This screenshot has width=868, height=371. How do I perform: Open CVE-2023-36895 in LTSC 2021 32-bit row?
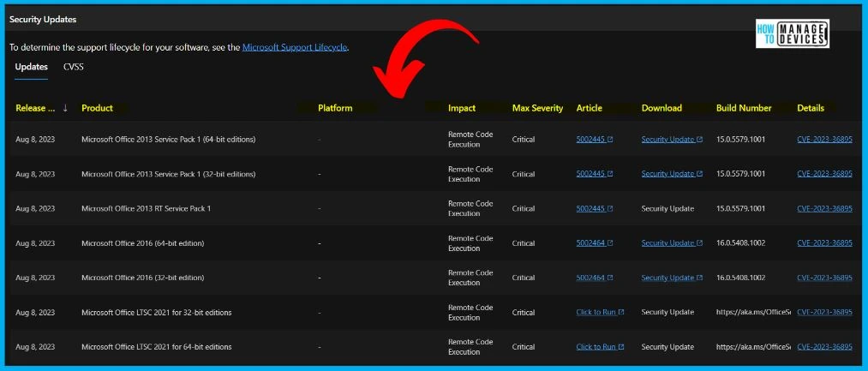coord(825,312)
